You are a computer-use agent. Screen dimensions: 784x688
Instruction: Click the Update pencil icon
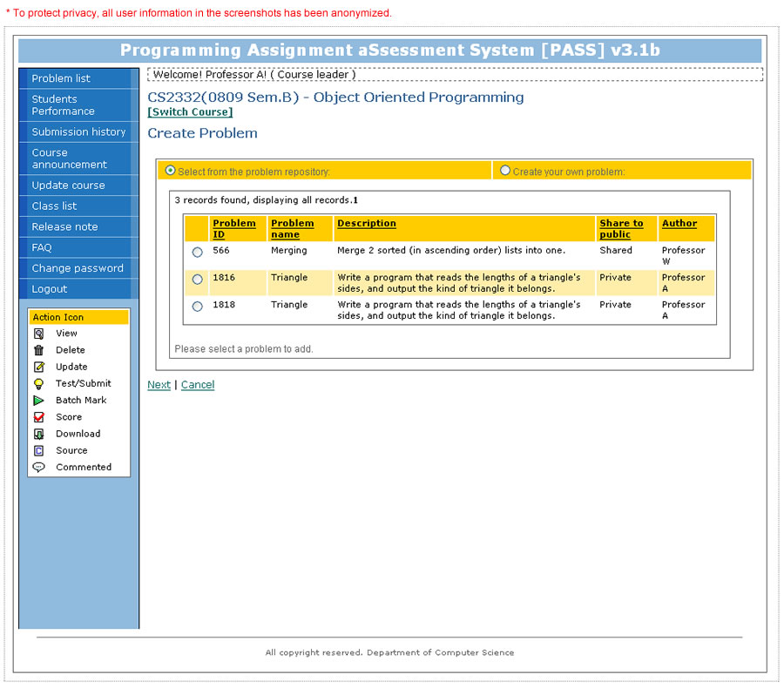(x=38, y=367)
